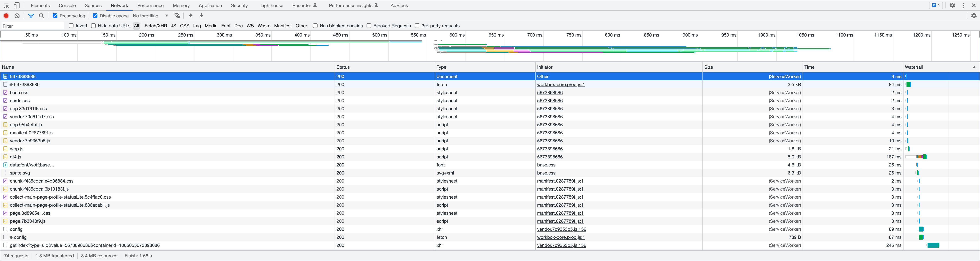
Task: Click in the Filter text field
Action: pyautogui.click(x=33, y=26)
